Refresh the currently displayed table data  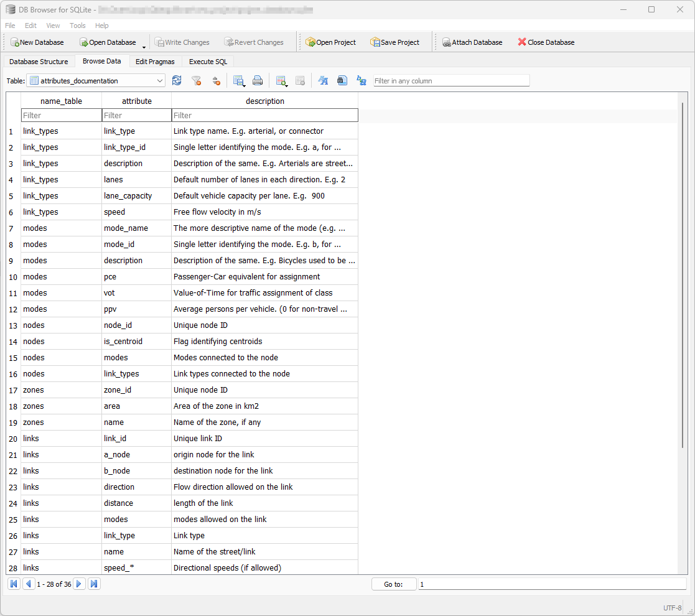[x=177, y=80]
